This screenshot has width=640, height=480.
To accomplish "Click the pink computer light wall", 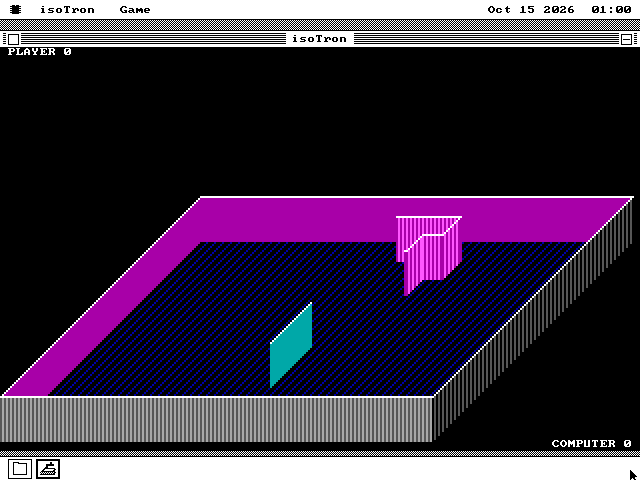I will pos(429,255).
